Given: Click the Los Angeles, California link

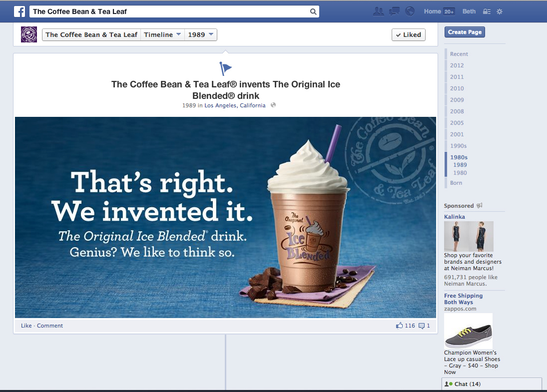Looking at the screenshot, I should coord(235,105).
